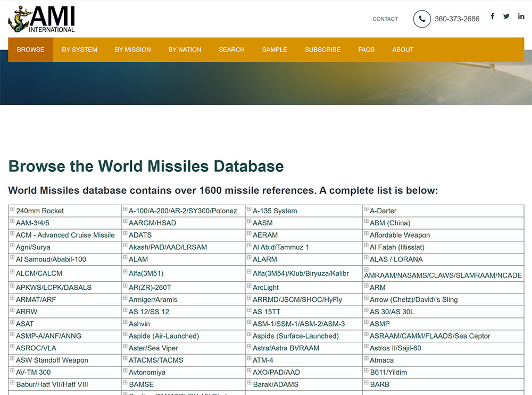Screen dimensions: 532x395
Task: Click the Babur/Hatf VII/Hatf VIII text
Action: point(52,384)
